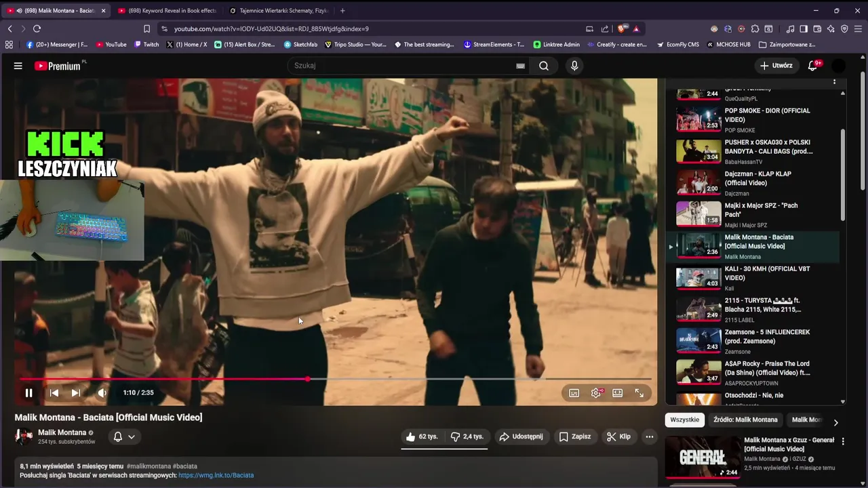Open the account avatar menu
Screen dimensions: 868x488
839,66
